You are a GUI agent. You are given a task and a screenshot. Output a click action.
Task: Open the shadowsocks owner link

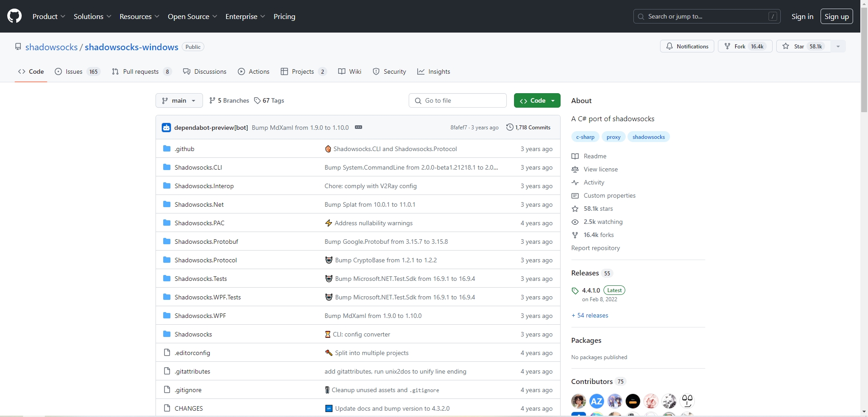tap(52, 47)
